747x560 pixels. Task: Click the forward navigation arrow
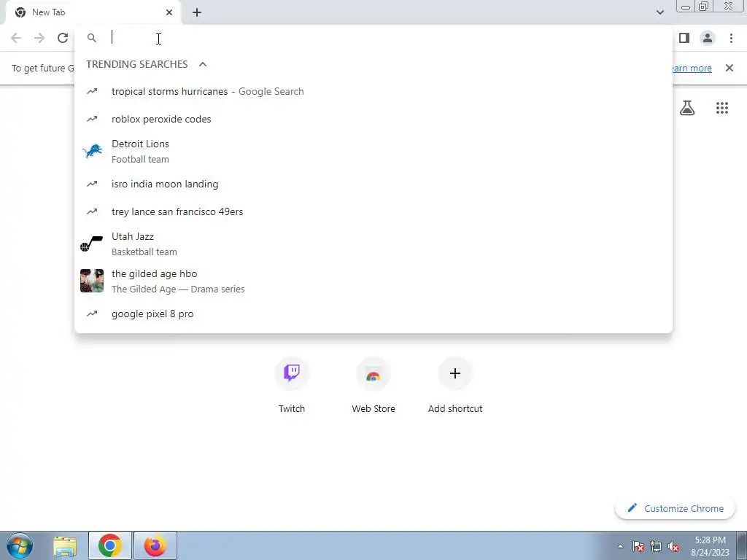[x=39, y=38]
